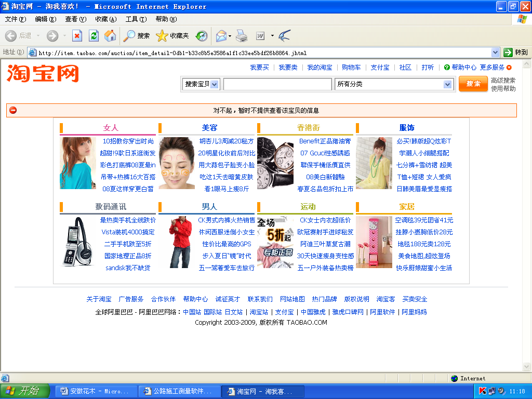Image resolution: width=532 pixels, height=399 pixels.
Task: Click the yellow dress girl thumbnail under 服饰
Action: tap(374, 163)
